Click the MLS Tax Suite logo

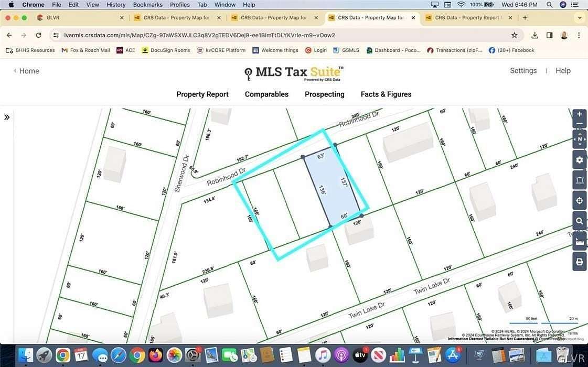[x=293, y=73]
